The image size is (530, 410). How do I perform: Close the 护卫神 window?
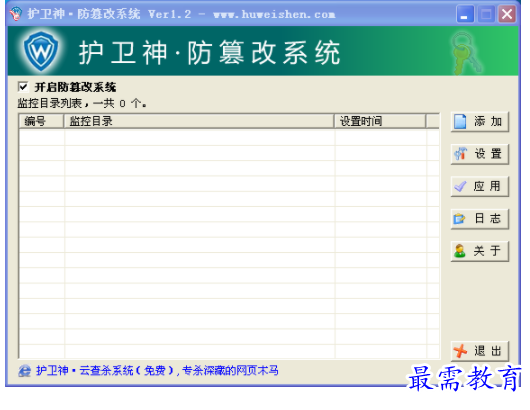[507, 14]
